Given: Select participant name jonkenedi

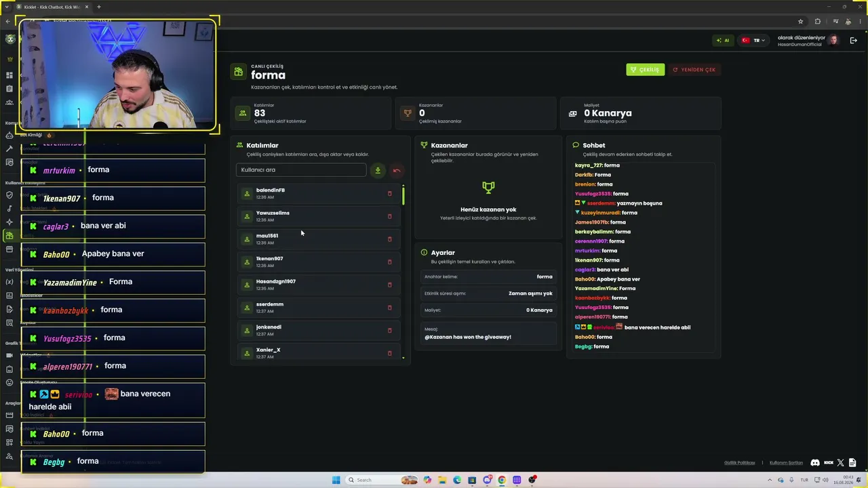Looking at the screenshot, I should click(269, 327).
